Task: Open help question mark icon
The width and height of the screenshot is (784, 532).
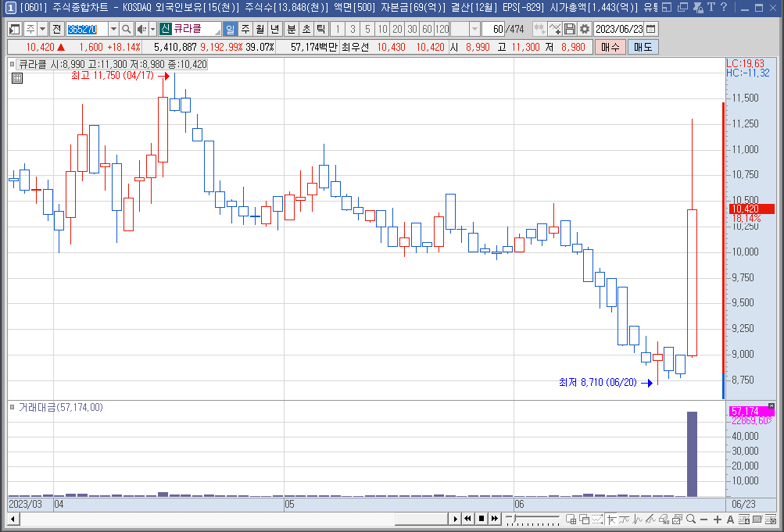Action: click(724, 7)
